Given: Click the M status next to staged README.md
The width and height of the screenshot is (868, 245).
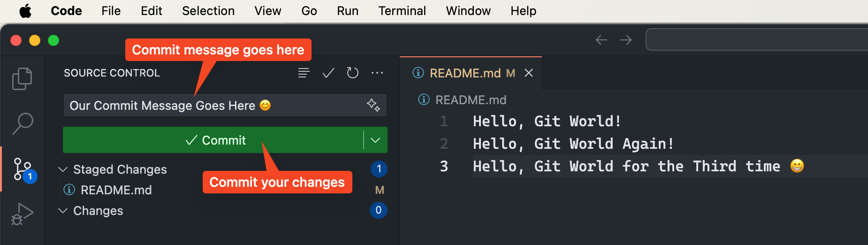Looking at the screenshot, I should (380, 190).
